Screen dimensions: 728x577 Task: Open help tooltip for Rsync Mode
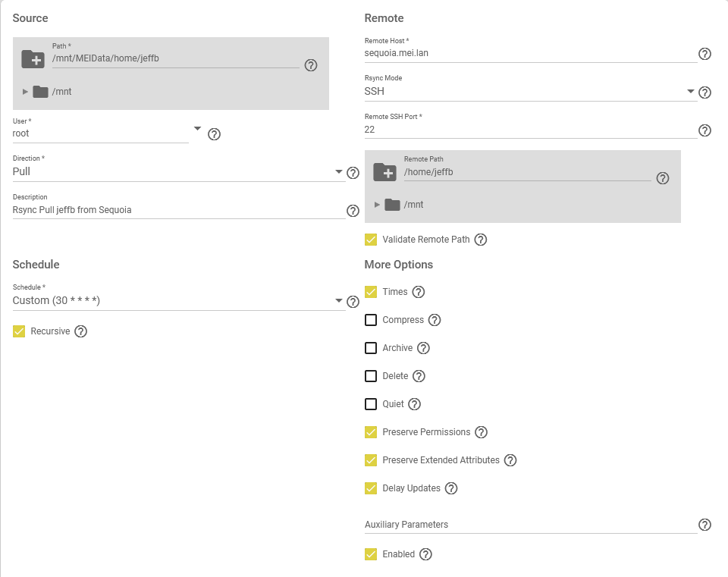click(704, 93)
